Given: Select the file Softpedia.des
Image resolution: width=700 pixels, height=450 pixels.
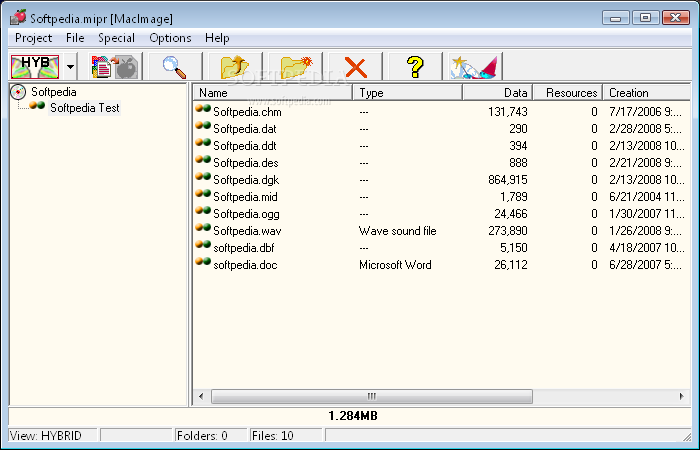Looking at the screenshot, I should [246, 162].
